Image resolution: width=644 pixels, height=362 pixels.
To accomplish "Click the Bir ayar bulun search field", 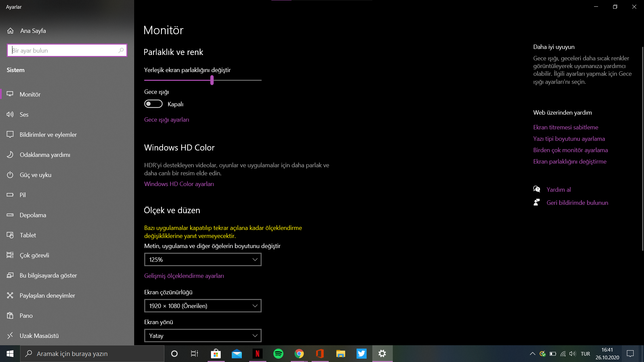I will (x=67, y=50).
